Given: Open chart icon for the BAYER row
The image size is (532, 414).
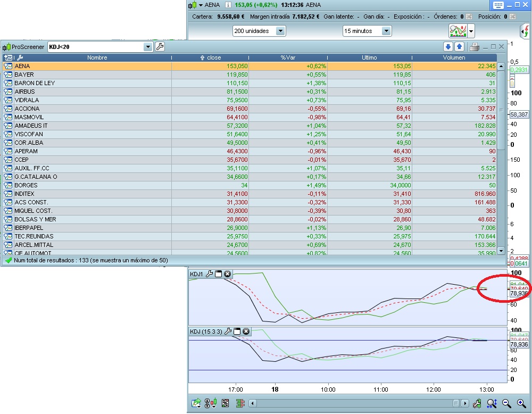Looking at the screenshot, I should point(8,74).
